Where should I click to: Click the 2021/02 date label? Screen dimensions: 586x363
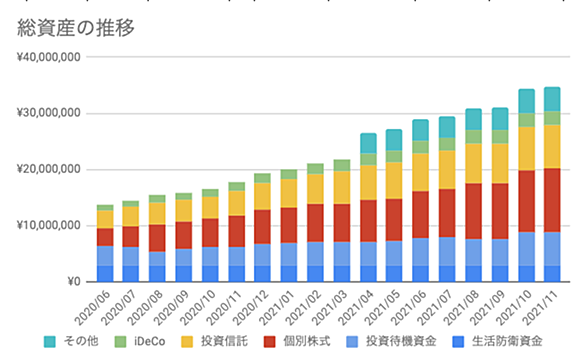pos(304,308)
